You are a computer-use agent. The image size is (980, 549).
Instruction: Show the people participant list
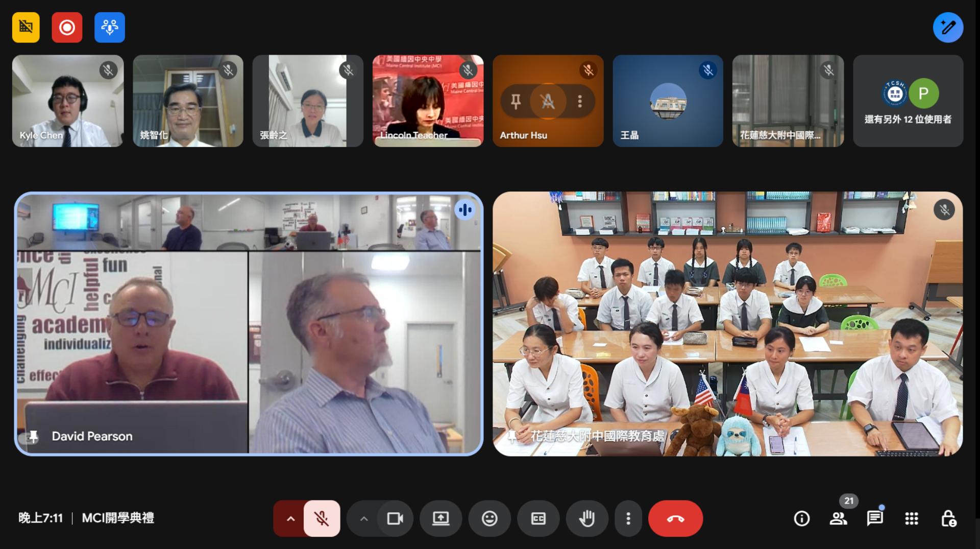(x=838, y=519)
